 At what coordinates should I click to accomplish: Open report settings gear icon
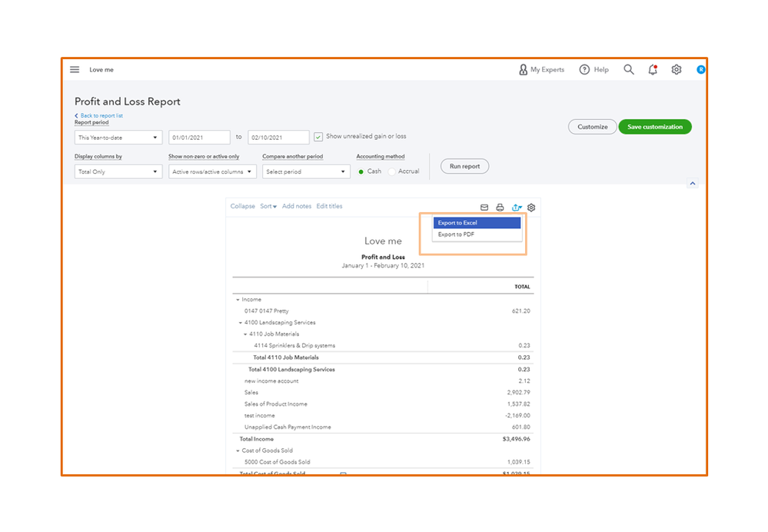(x=531, y=208)
